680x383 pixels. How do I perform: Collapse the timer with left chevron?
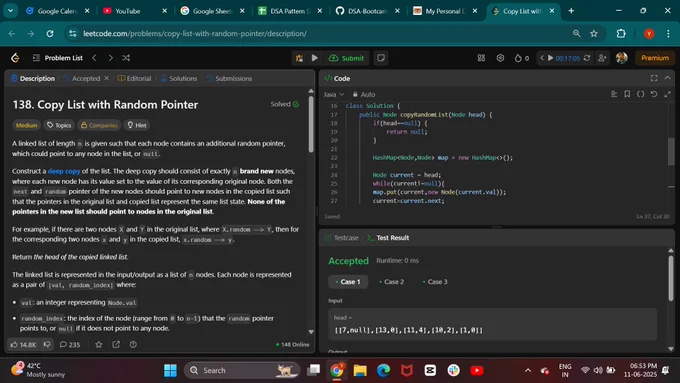tap(541, 58)
